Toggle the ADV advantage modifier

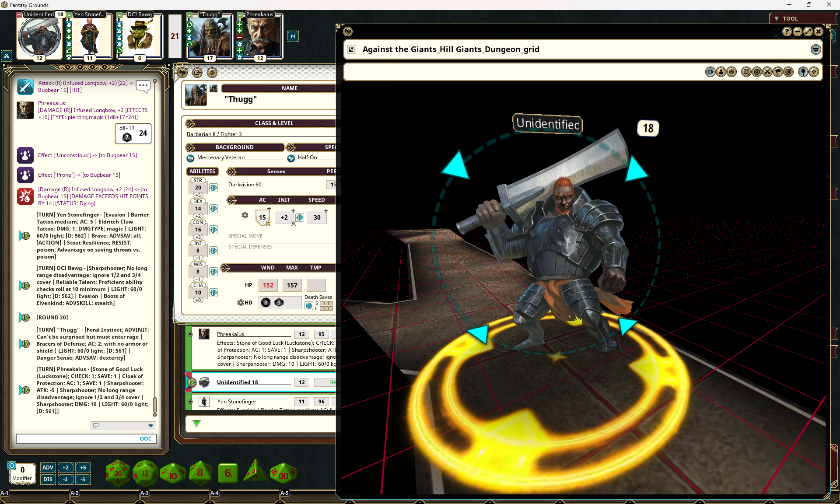tap(48, 467)
